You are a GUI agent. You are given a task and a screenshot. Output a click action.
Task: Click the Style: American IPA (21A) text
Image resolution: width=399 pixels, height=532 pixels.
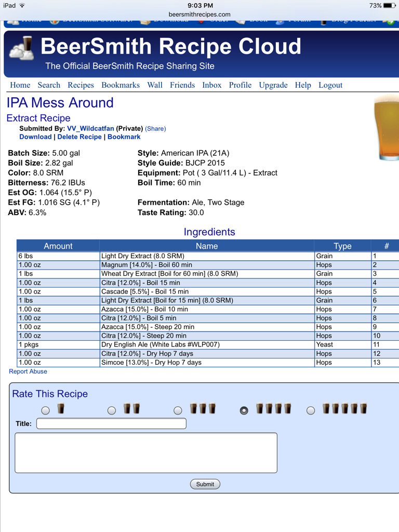(x=183, y=153)
